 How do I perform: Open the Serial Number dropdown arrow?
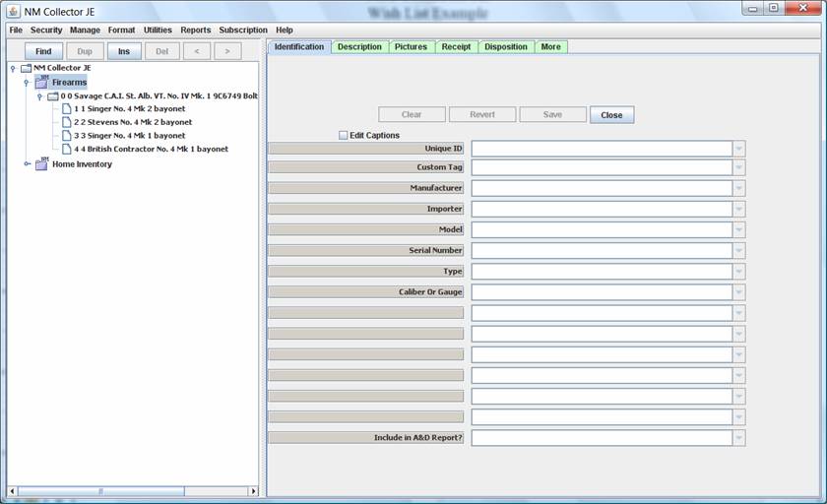click(x=739, y=250)
